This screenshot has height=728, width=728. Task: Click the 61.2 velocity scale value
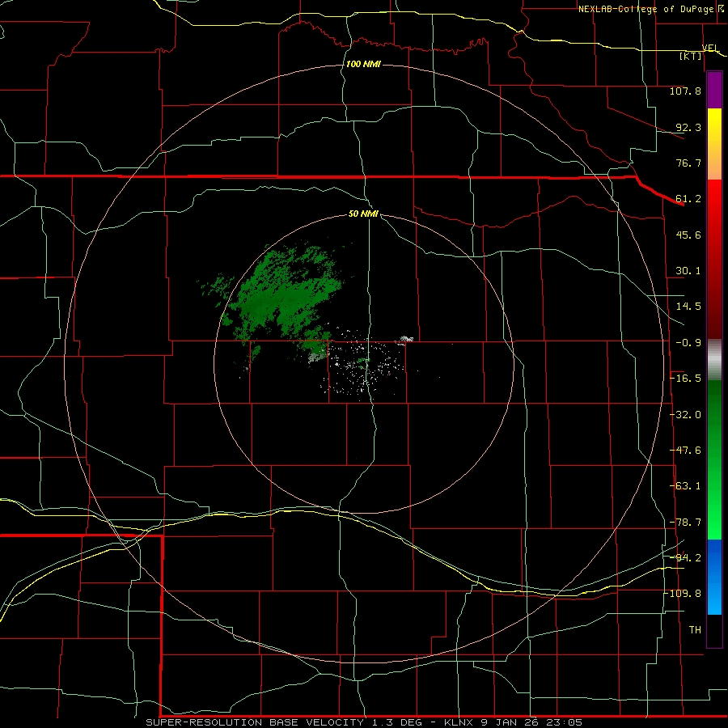pyautogui.click(x=688, y=199)
